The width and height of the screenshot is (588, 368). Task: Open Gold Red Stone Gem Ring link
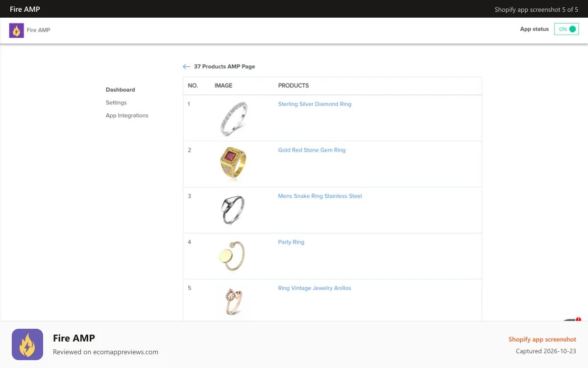[x=312, y=150]
